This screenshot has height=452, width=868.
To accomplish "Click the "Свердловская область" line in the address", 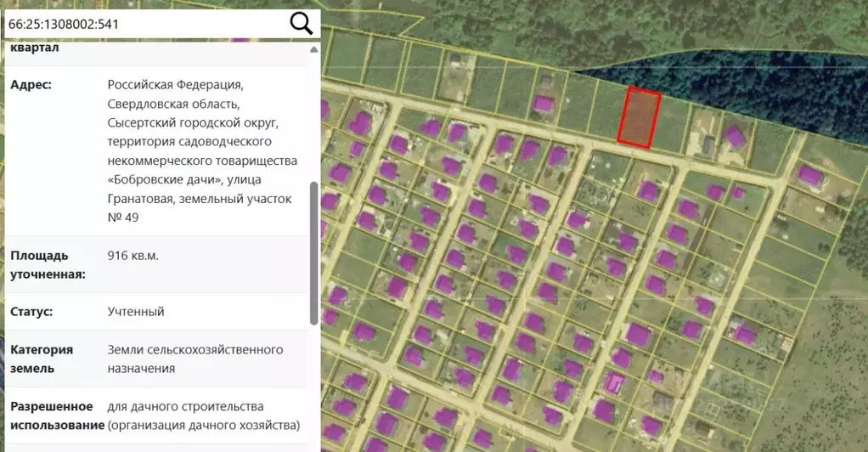I will [x=173, y=104].
